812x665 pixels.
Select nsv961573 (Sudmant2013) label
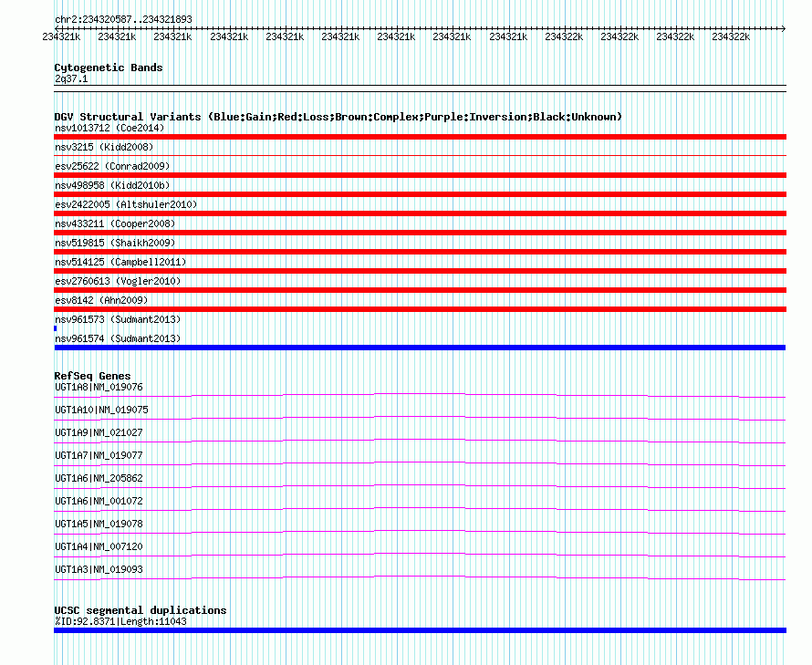coord(118,319)
